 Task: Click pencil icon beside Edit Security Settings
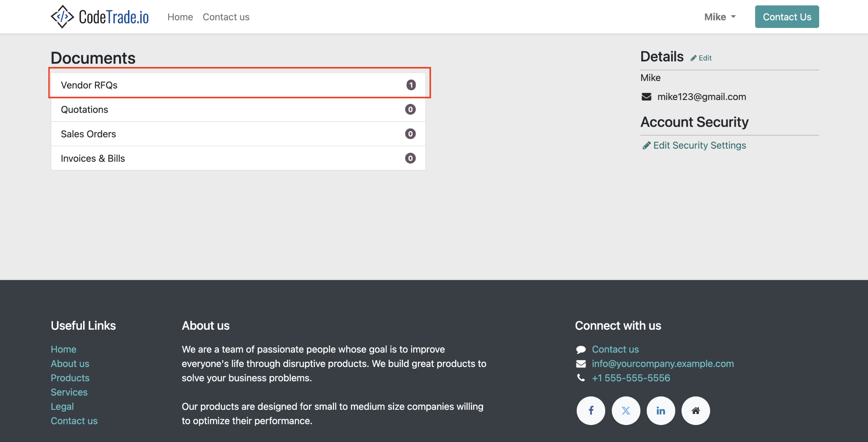646,145
